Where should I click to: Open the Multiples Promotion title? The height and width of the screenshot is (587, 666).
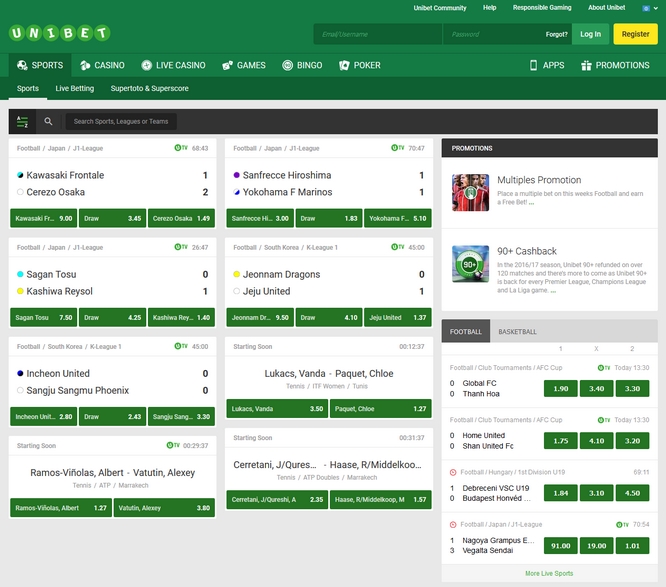pos(539,180)
